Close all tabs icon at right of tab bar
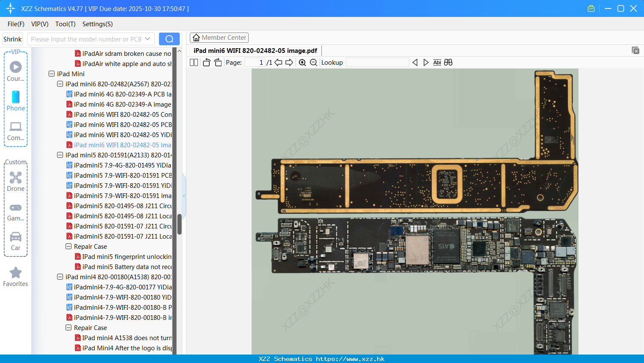644x363 pixels. point(635,50)
